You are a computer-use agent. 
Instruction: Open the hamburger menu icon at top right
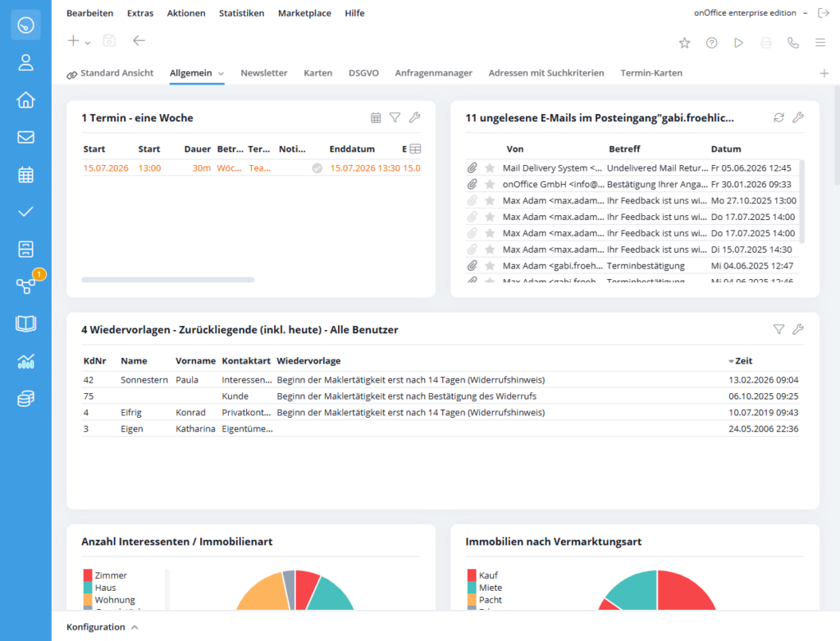820,43
